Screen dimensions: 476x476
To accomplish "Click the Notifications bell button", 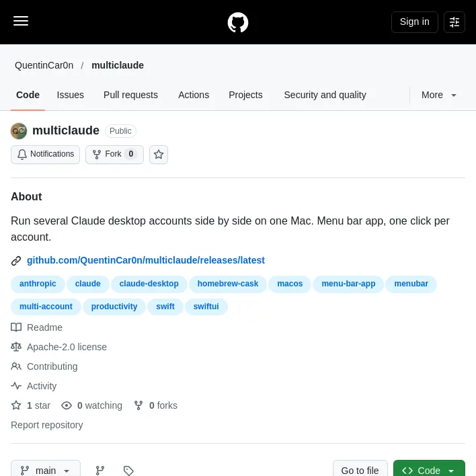I will click(x=45, y=155).
